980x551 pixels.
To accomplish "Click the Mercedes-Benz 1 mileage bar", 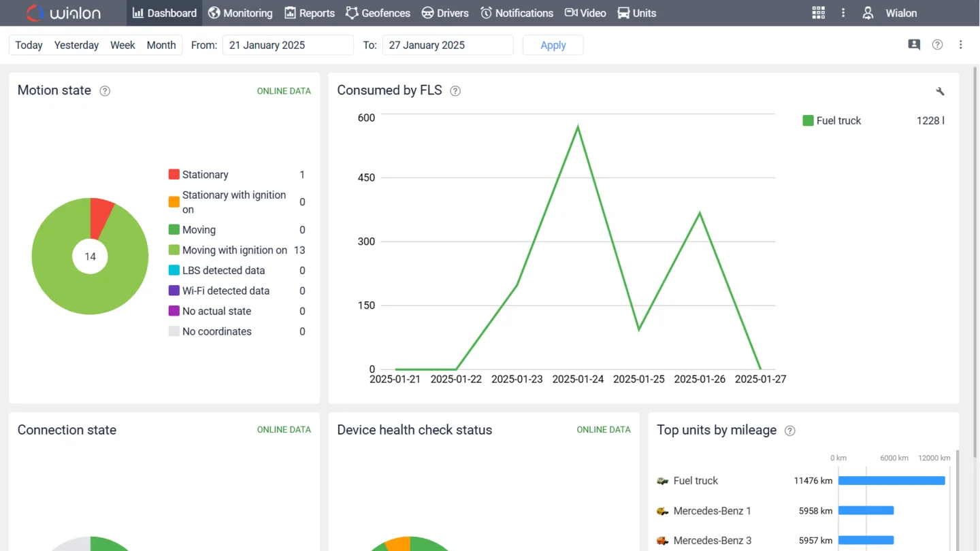I will tap(866, 511).
